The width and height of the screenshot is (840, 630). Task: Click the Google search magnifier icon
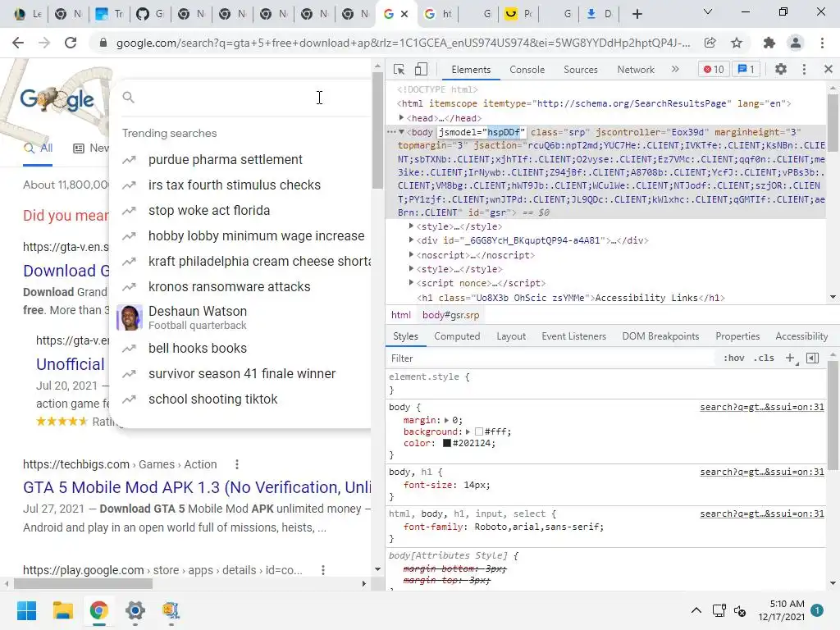[x=128, y=97]
